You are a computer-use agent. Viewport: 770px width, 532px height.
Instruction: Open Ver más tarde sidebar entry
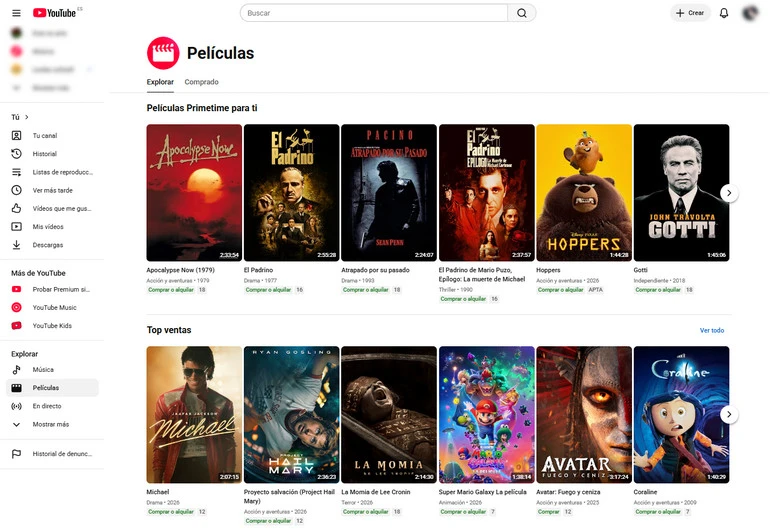(x=53, y=190)
